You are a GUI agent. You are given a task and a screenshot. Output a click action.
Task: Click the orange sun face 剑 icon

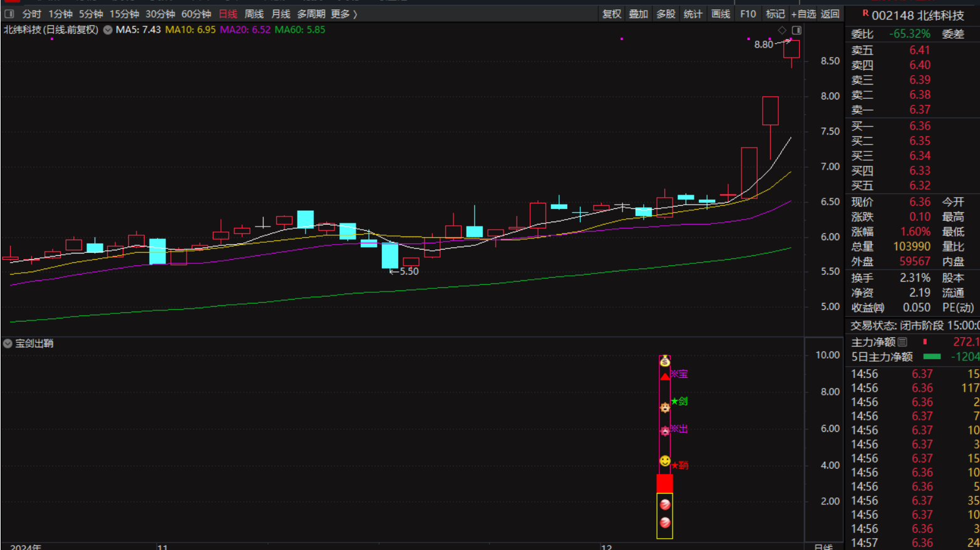pyautogui.click(x=664, y=407)
